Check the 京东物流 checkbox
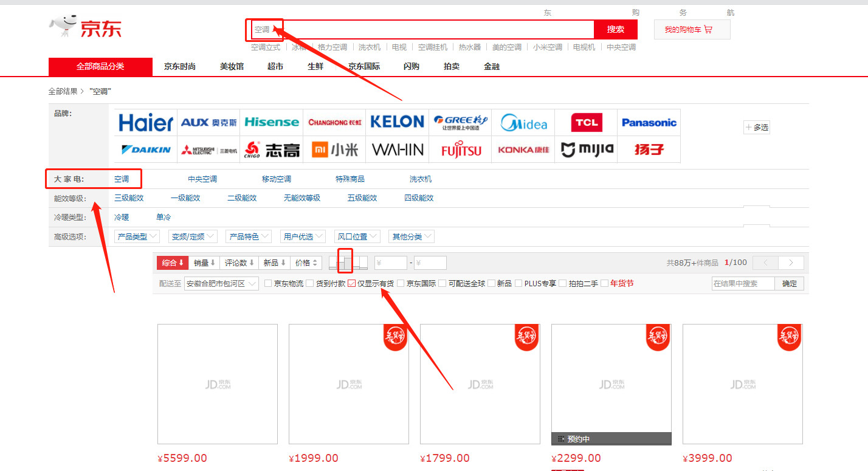 click(268, 283)
